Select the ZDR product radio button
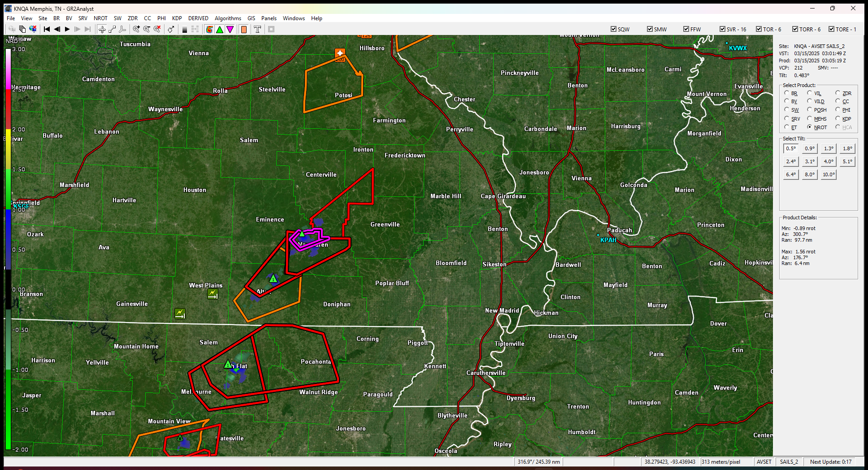Viewport: 868px width, 470px height. [x=838, y=93]
